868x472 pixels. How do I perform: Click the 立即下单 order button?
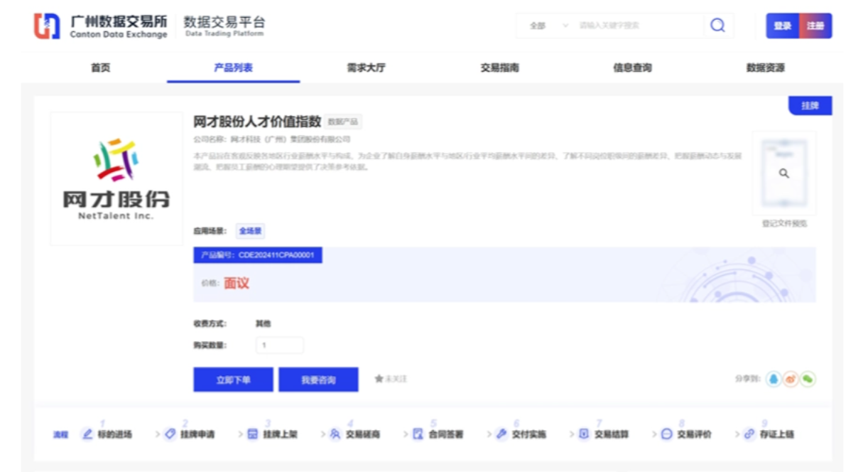[x=233, y=380]
